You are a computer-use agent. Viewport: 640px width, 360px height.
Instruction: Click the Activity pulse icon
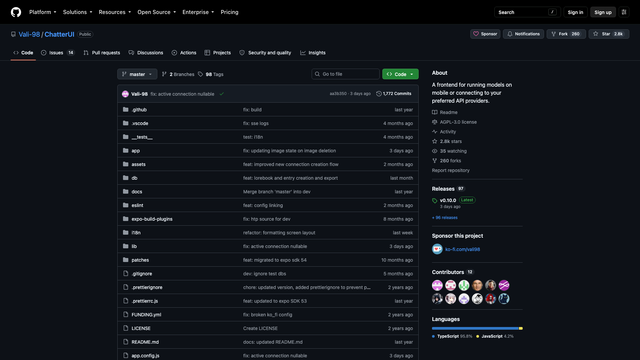(435, 131)
